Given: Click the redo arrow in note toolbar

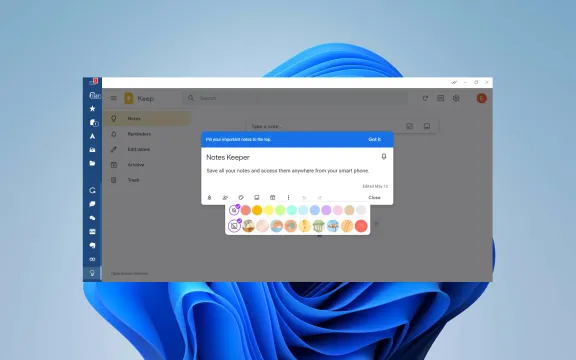Looking at the screenshot, I should (x=320, y=198).
